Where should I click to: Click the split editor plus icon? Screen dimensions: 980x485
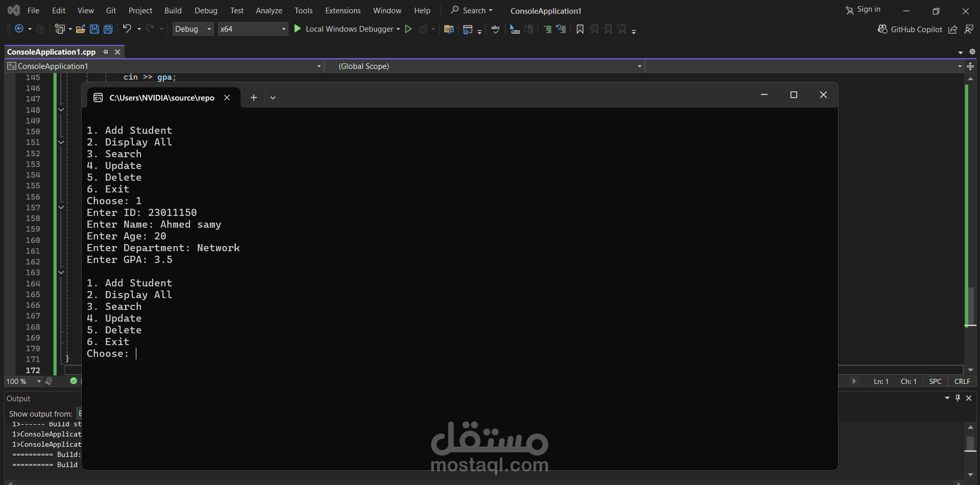point(970,66)
